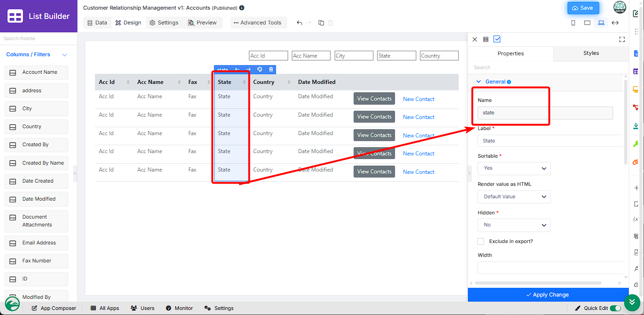
Task: Click the Apply Change button
Action: click(x=548, y=295)
